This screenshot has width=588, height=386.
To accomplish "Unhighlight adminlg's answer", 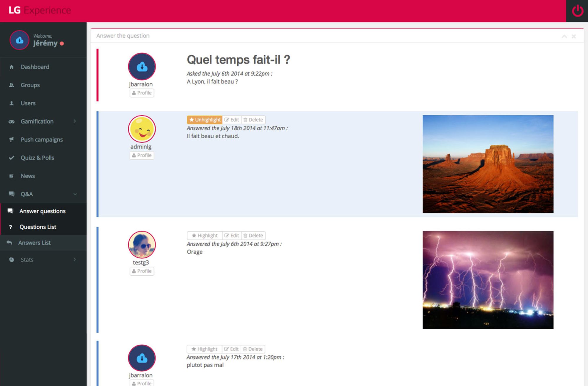I will pyautogui.click(x=205, y=120).
